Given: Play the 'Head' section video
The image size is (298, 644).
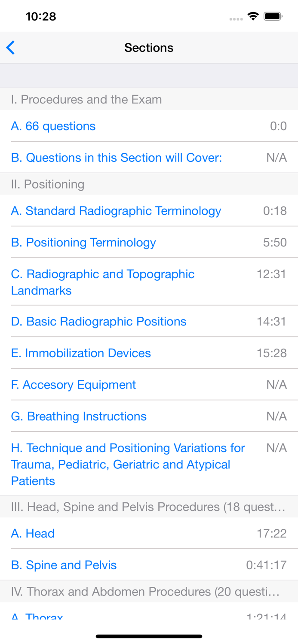Looking at the screenshot, I should click(x=33, y=533).
